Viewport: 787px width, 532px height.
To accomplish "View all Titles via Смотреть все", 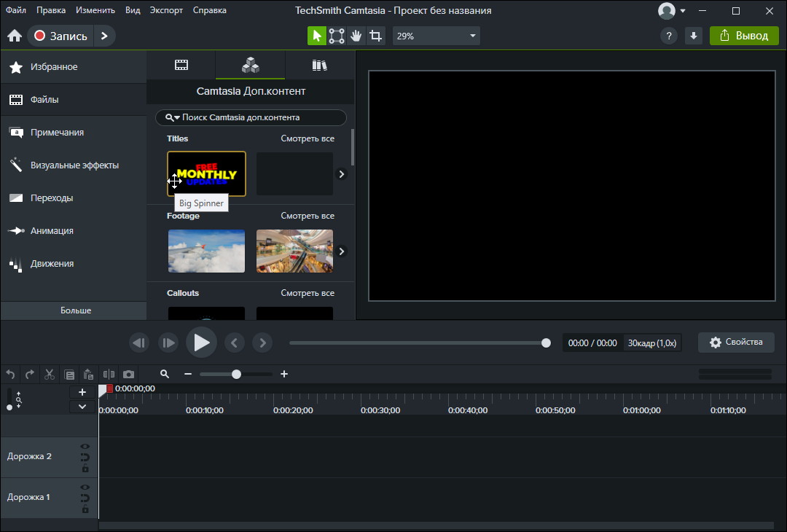I will 308,138.
